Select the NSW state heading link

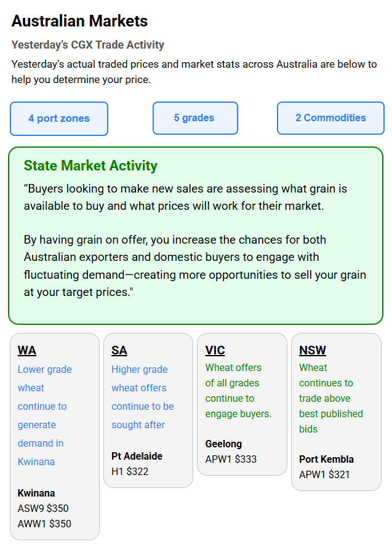313,351
